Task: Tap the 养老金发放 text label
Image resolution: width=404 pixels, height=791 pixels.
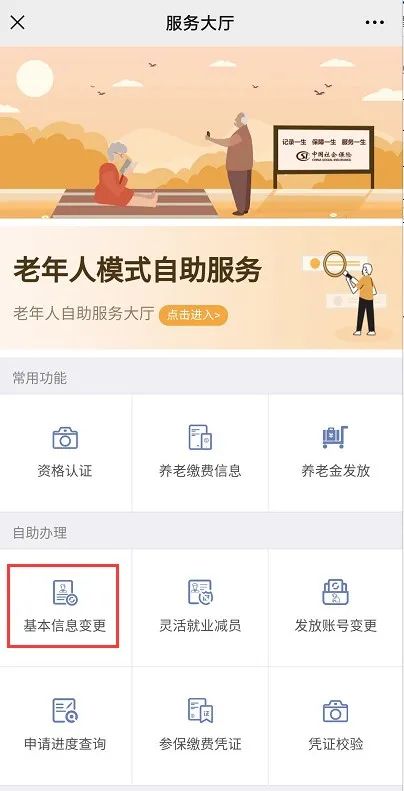Action: 335,471
